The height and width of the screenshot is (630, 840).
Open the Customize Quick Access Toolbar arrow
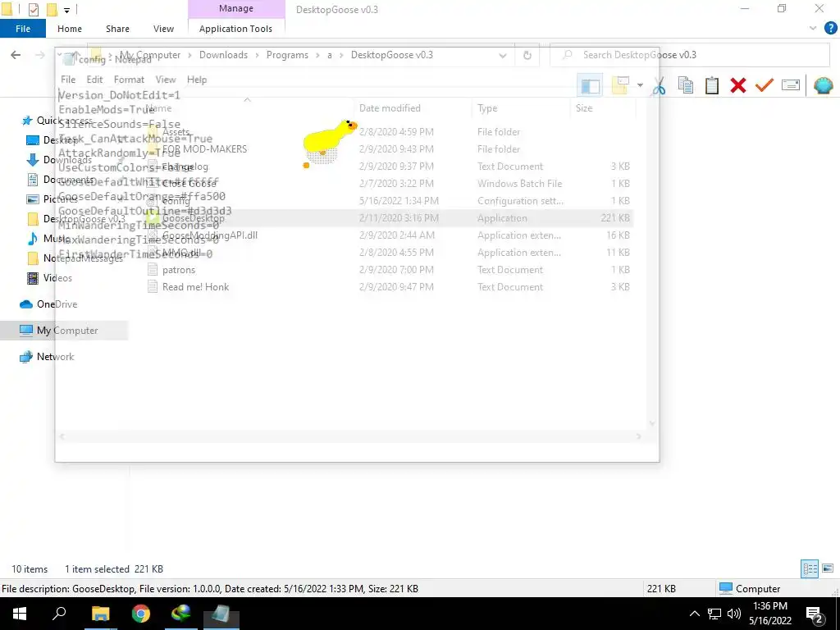tap(66, 10)
